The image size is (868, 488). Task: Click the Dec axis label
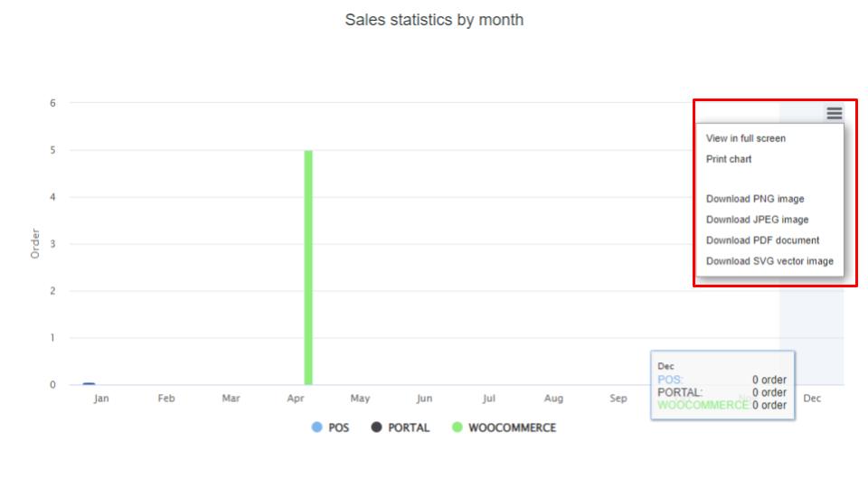tap(812, 399)
